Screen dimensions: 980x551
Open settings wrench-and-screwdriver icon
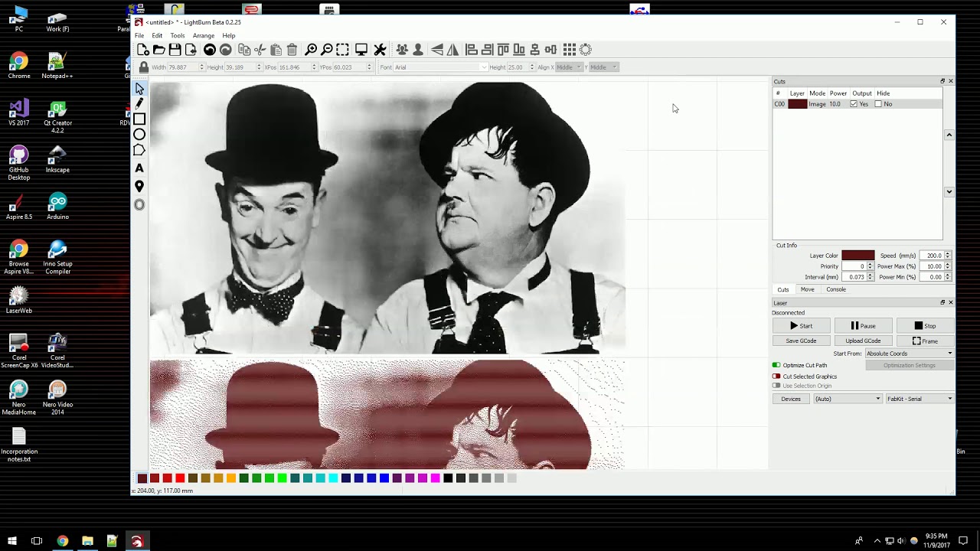click(380, 50)
